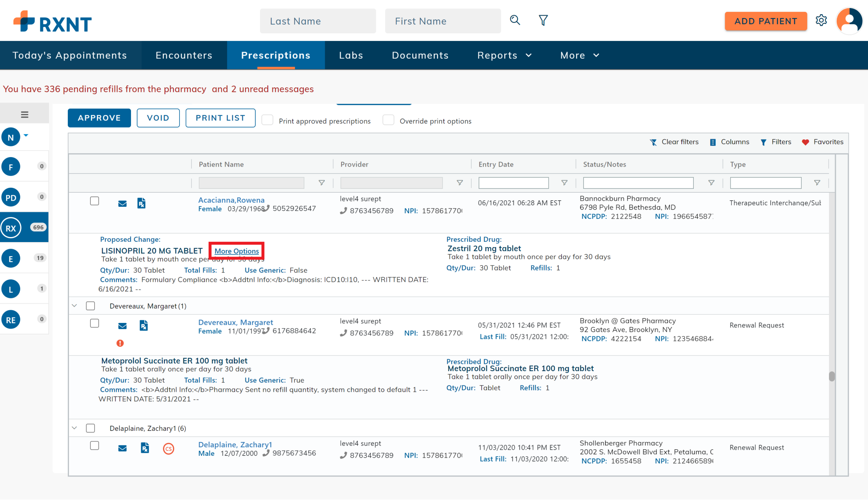Open the More dropdown menu
The height and width of the screenshot is (501, 868).
point(580,55)
